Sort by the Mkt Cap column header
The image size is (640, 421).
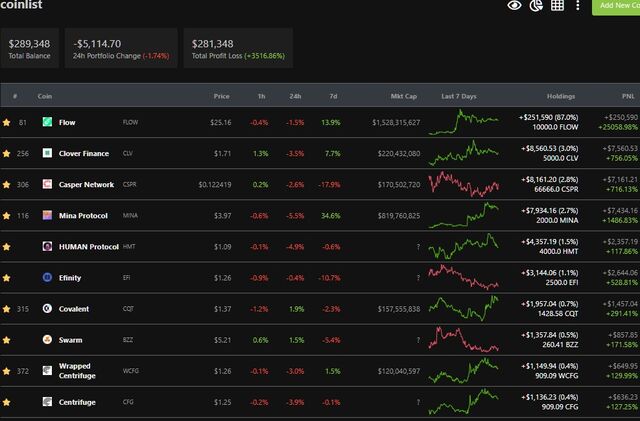click(x=404, y=96)
